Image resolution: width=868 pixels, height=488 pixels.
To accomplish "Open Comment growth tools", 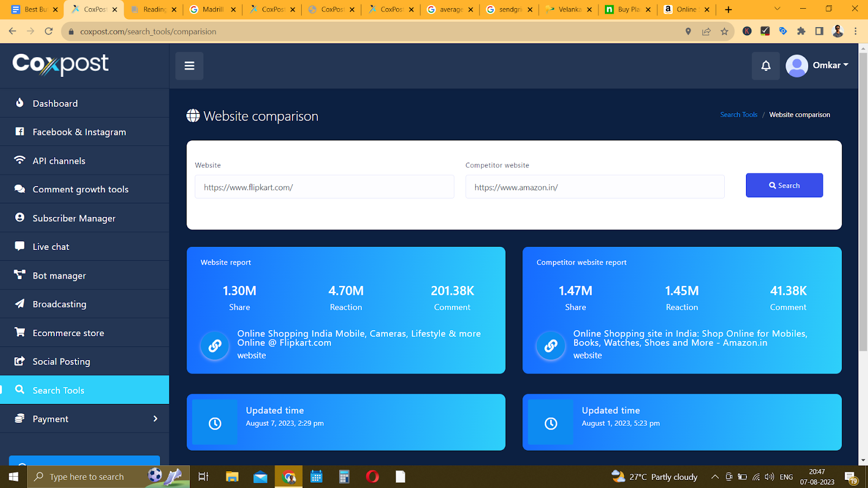I will 85,189.
